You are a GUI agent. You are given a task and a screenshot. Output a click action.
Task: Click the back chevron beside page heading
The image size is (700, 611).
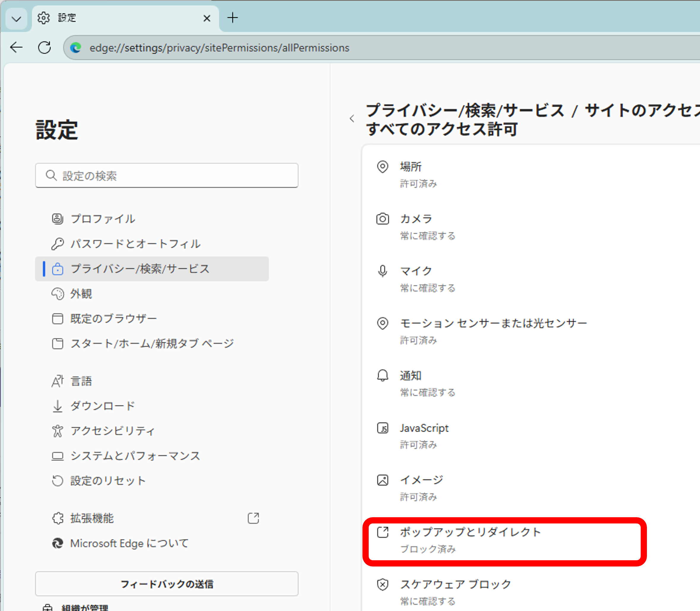(x=352, y=119)
